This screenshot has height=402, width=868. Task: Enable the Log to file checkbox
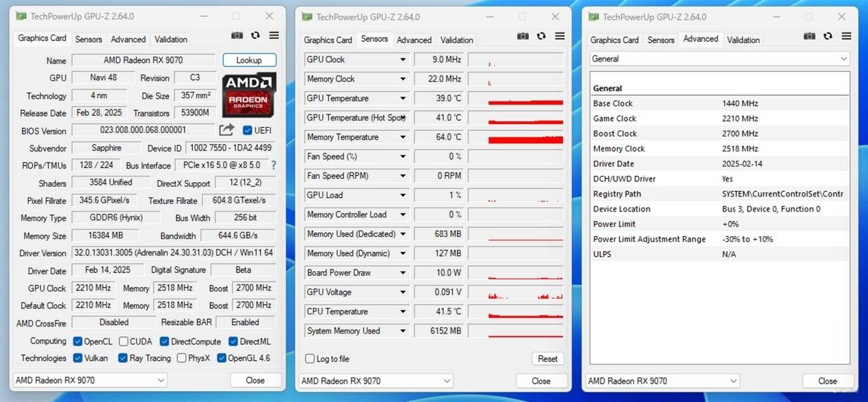tap(310, 359)
